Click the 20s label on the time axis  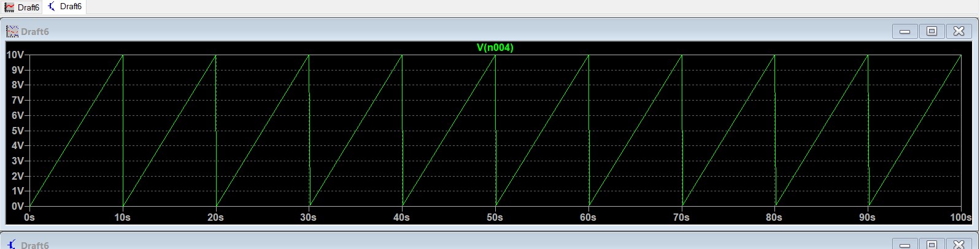click(215, 217)
